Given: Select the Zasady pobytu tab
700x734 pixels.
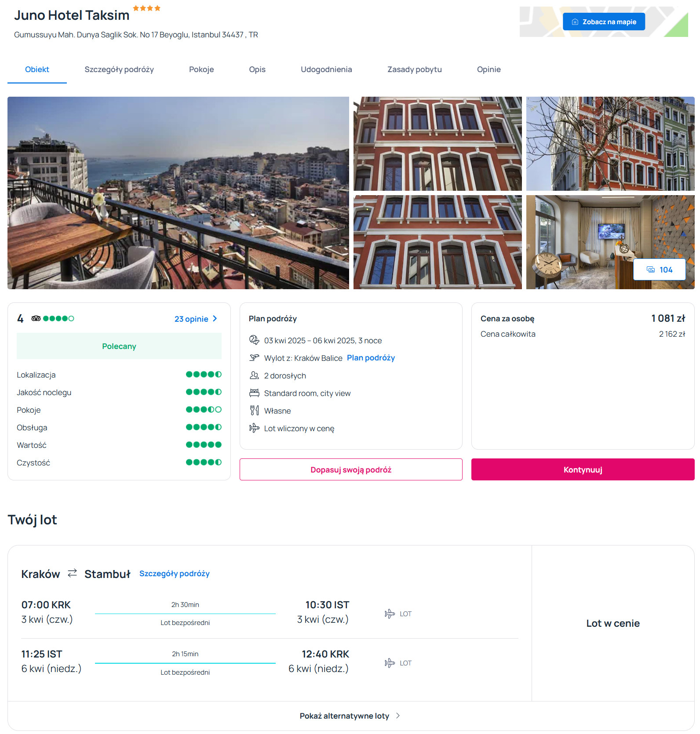Looking at the screenshot, I should [x=414, y=69].
